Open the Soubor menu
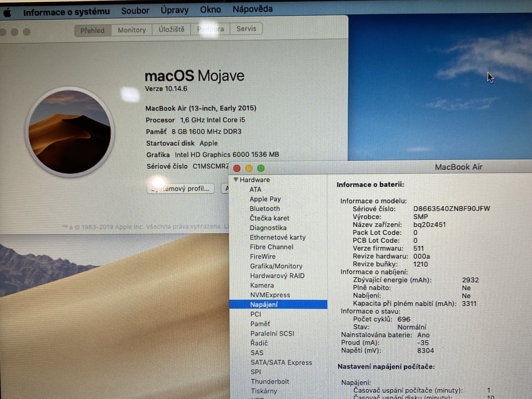This screenshot has width=532, height=399. click(135, 11)
